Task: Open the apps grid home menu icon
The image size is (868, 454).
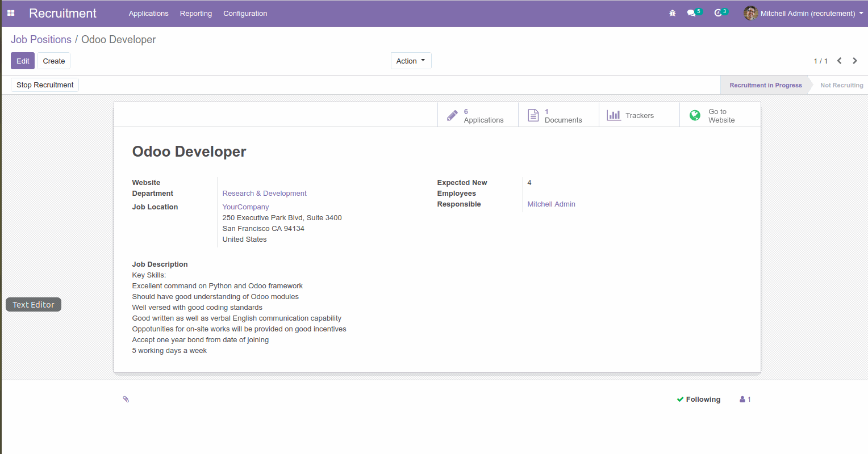Action: tap(11, 13)
